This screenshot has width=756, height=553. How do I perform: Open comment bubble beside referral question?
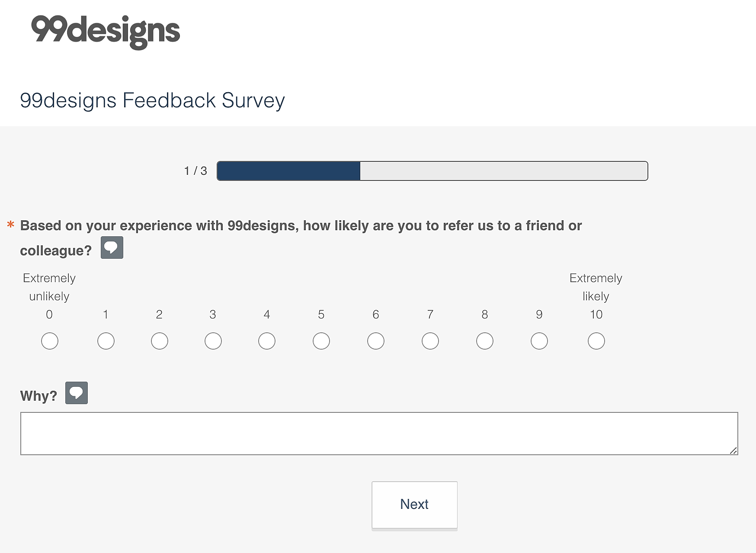(112, 248)
